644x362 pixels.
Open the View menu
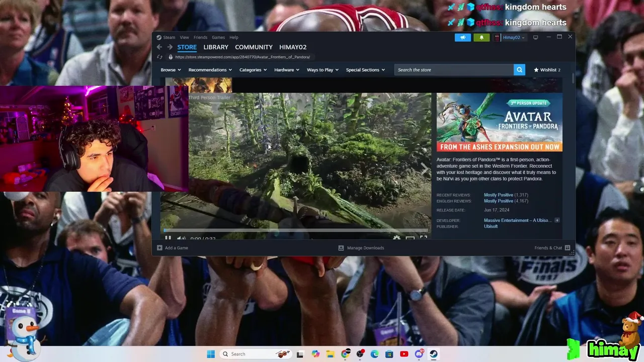pyautogui.click(x=184, y=37)
